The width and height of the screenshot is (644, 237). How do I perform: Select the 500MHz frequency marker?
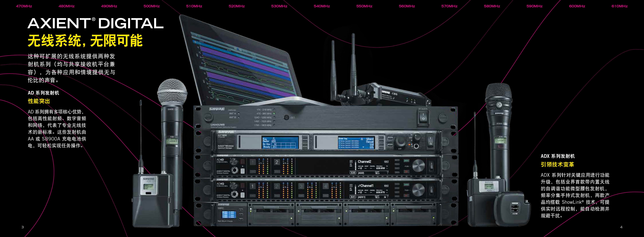point(152,6)
